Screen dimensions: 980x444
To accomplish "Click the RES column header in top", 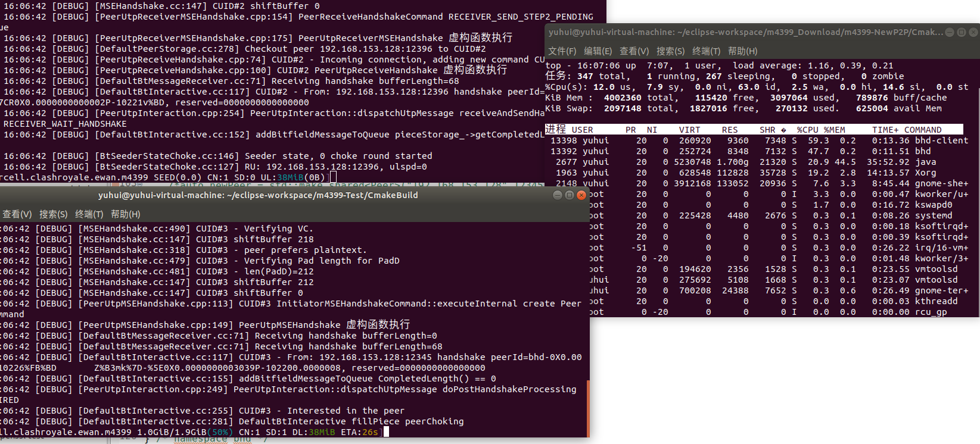I will coord(730,130).
